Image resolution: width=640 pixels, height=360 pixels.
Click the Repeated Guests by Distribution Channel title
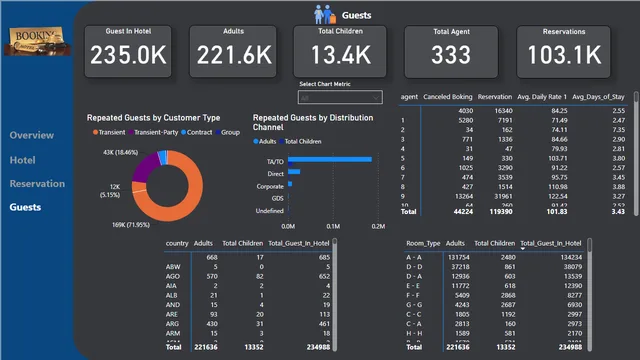(313, 122)
